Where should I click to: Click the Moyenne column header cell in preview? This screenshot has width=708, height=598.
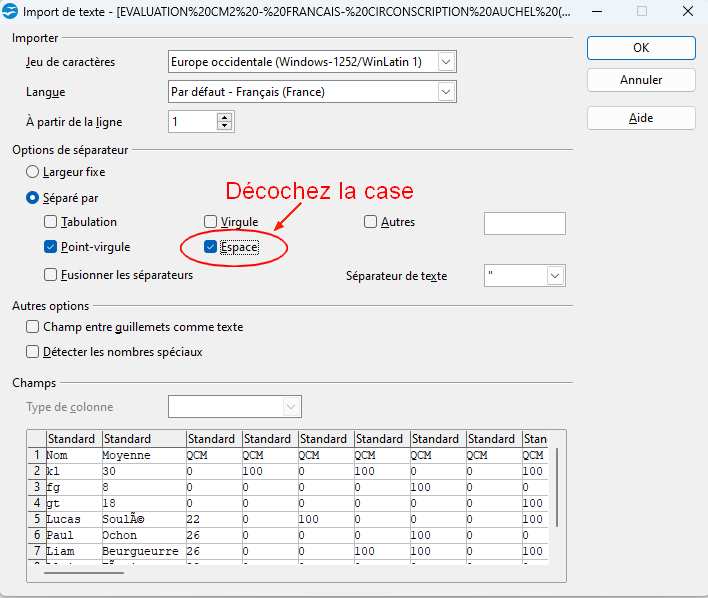126,455
